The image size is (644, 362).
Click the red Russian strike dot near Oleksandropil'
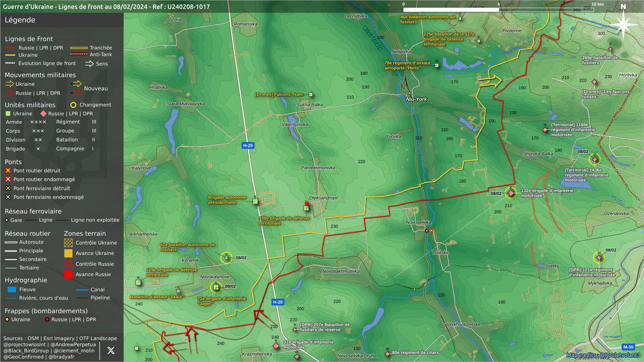click(307, 203)
